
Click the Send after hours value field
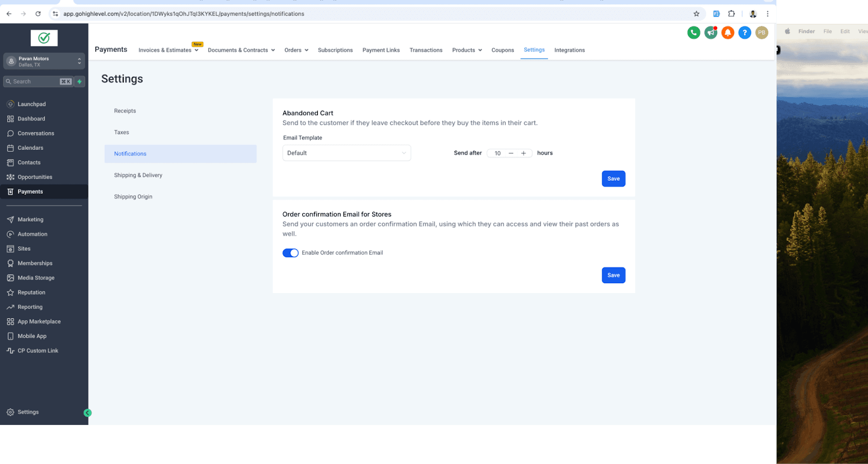coord(497,153)
